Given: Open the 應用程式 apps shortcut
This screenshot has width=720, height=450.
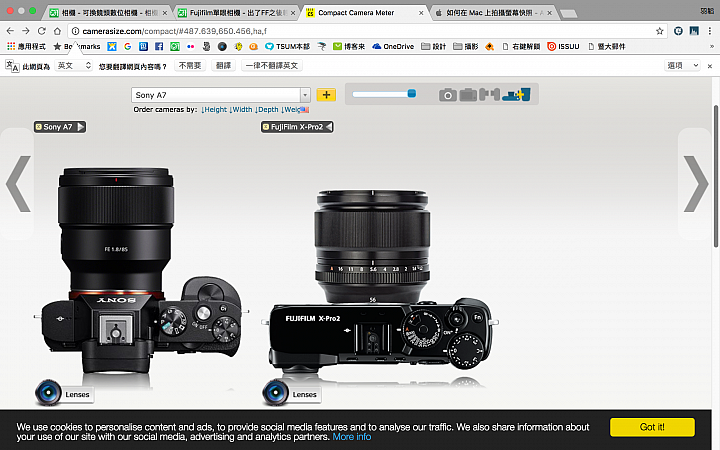Looking at the screenshot, I should (26, 46).
